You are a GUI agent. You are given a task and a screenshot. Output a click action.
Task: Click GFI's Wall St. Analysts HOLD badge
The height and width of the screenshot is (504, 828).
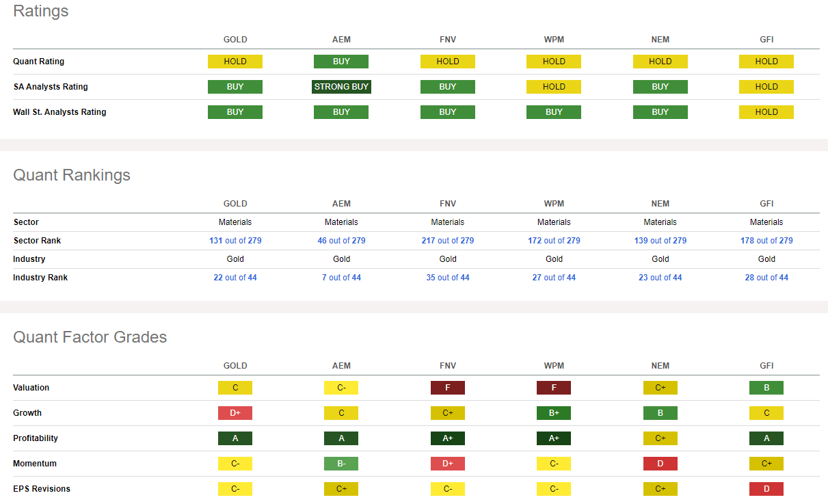point(766,112)
